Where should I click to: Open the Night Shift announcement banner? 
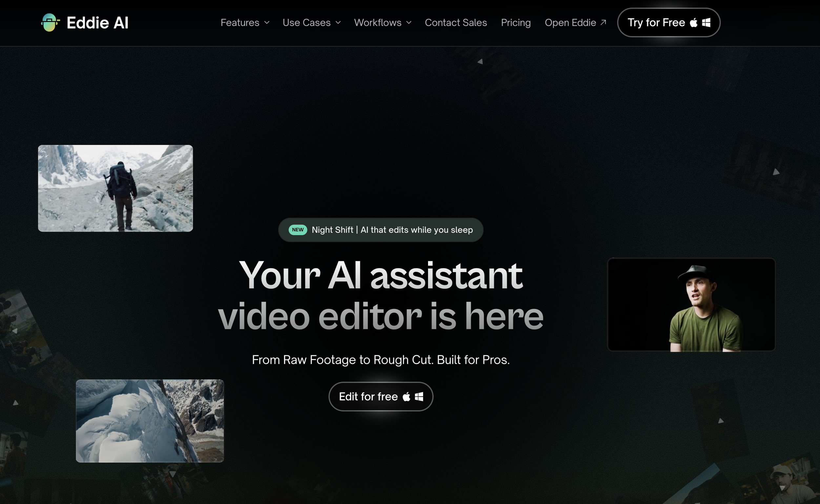(381, 230)
